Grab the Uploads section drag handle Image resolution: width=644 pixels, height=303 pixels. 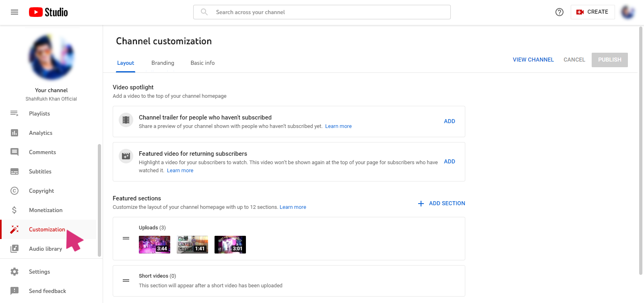point(126,238)
